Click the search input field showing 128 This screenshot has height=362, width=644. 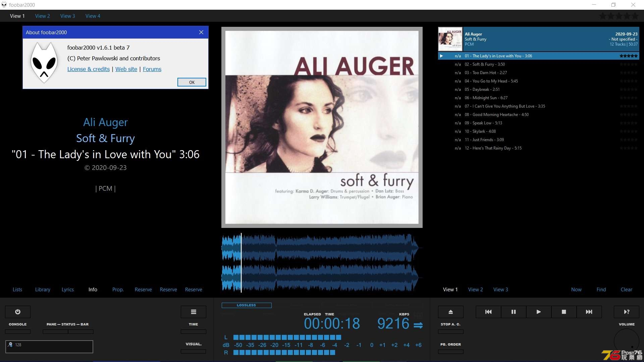tap(49, 347)
